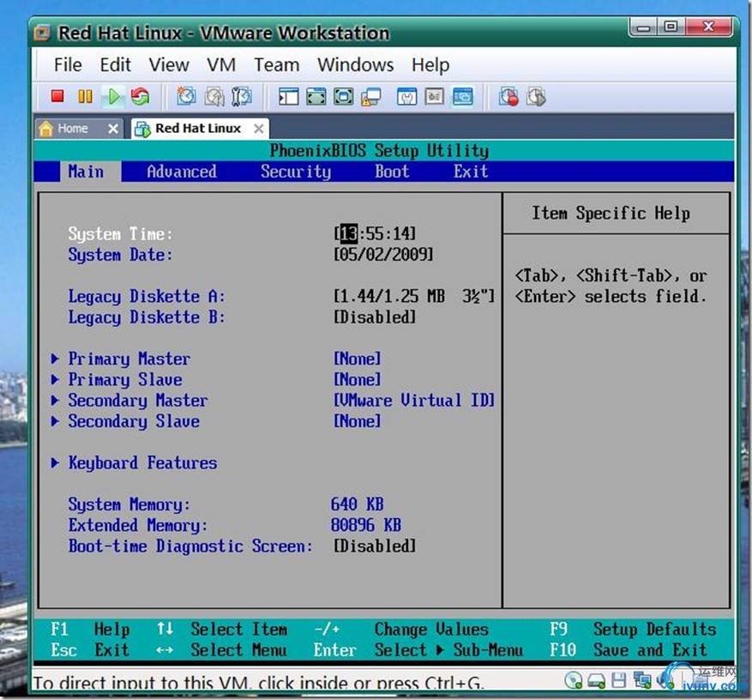Screen dimensions: 752x700
Task: Click the floppy device status icon
Action: pos(619,680)
